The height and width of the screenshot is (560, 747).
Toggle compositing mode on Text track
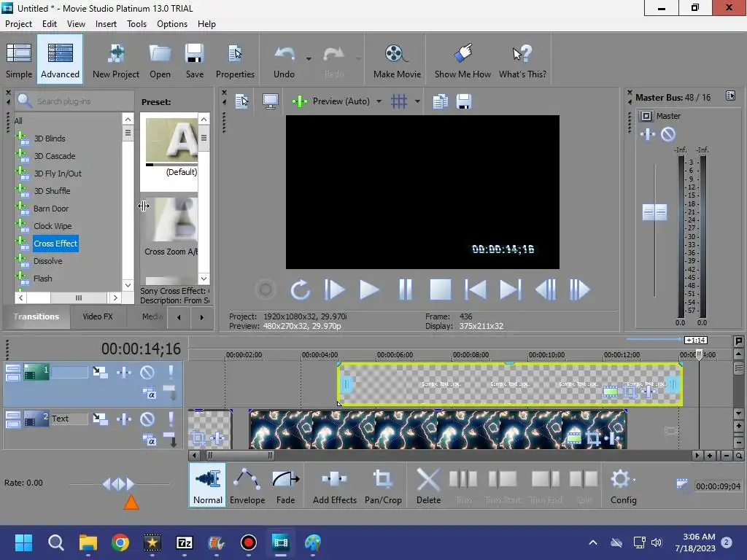[x=149, y=440]
